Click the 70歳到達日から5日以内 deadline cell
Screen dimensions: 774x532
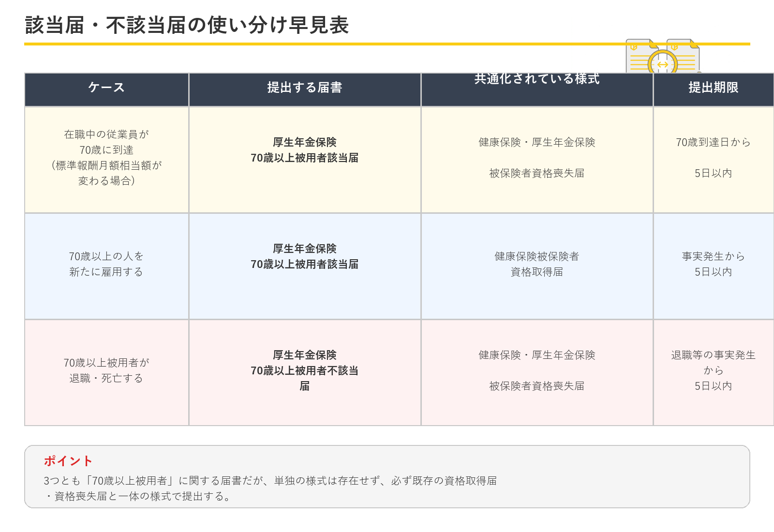click(714, 160)
